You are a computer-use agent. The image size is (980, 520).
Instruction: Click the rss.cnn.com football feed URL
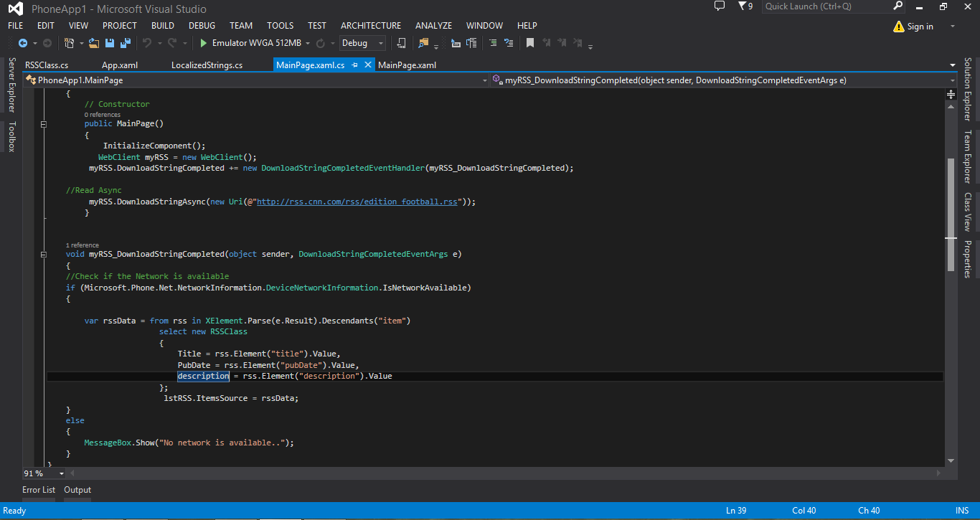coord(357,202)
